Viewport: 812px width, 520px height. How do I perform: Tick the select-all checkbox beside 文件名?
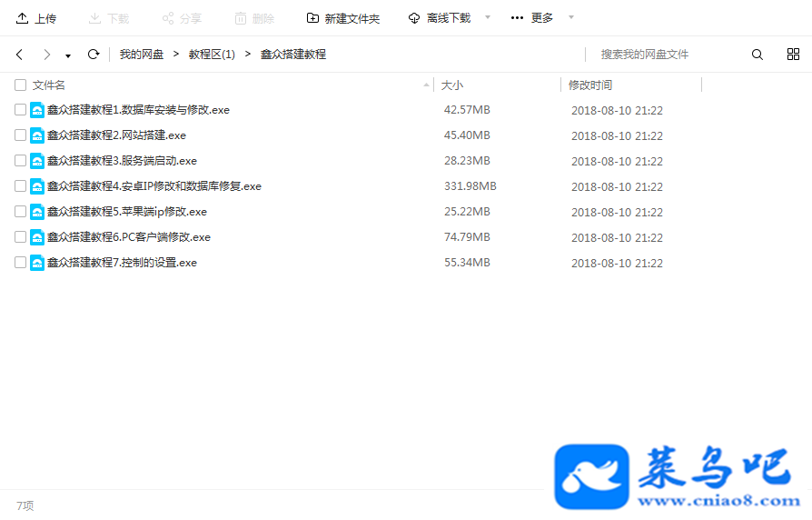20,85
